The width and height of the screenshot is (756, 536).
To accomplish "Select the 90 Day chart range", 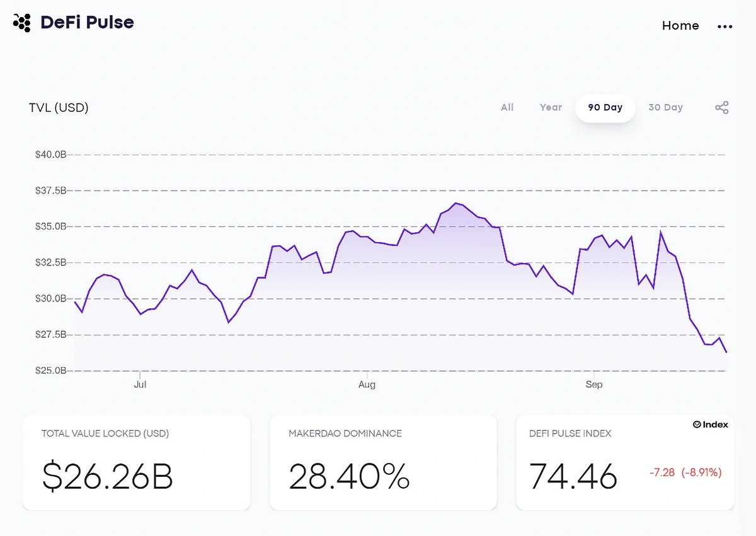I will (x=605, y=108).
